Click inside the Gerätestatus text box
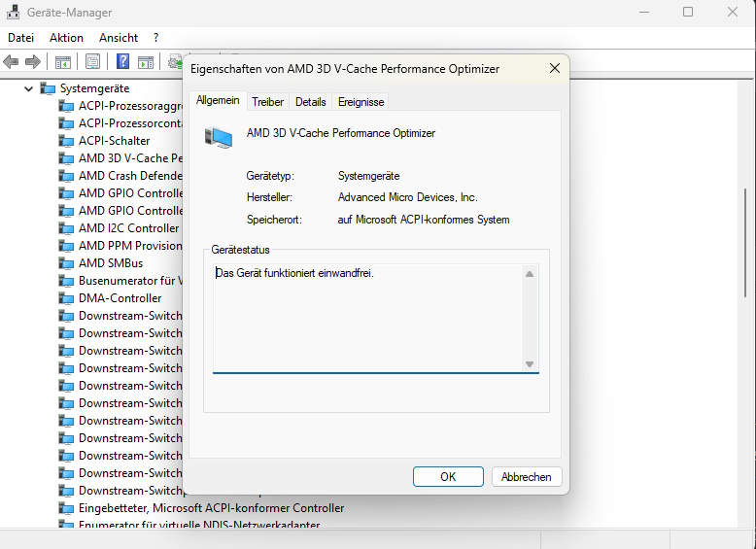756x549 pixels. pos(368,319)
